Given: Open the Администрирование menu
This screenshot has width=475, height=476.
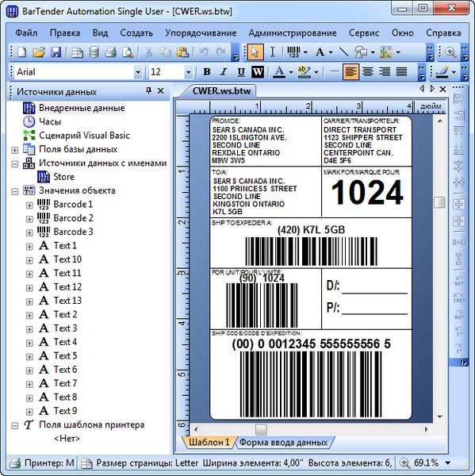Looking at the screenshot, I should pos(293,33).
